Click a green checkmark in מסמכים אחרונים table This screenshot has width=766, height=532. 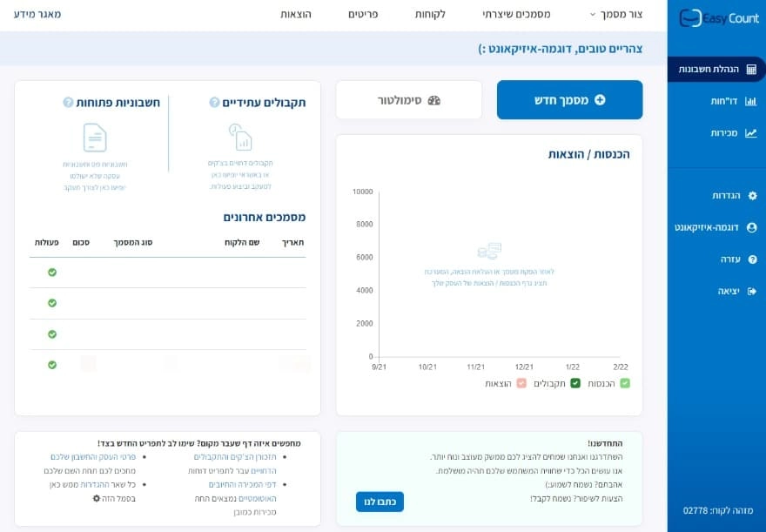click(x=53, y=272)
